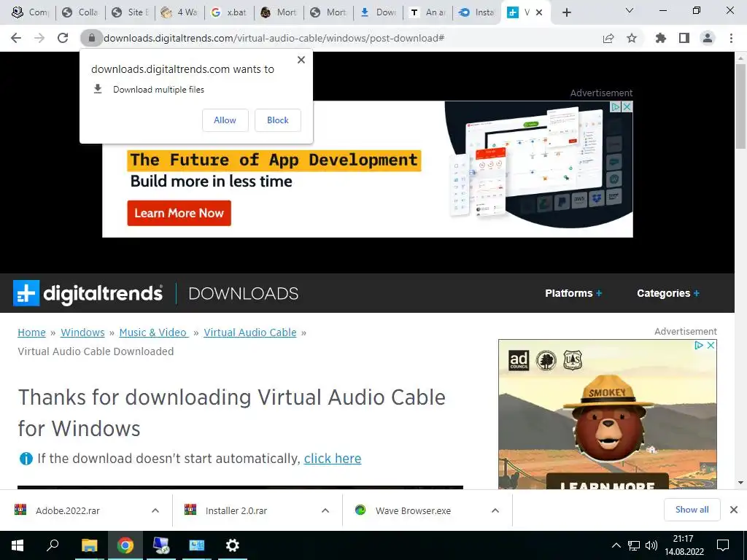The height and width of the screenshot is (560, 747).
Task: Expand options for Wave Browser.exe download
Action: 495,510
